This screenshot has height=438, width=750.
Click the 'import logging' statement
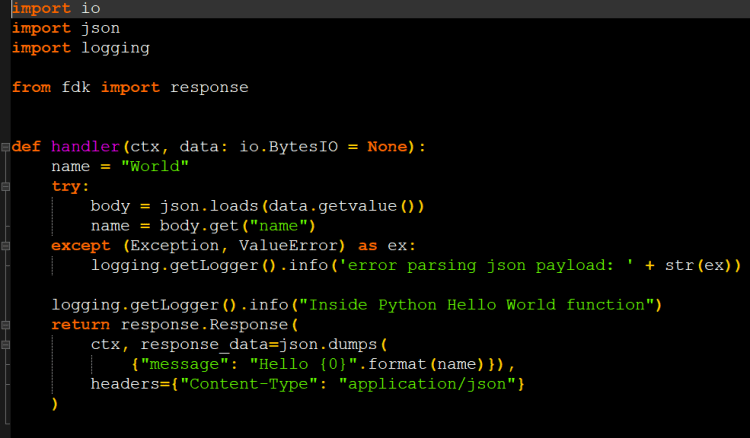pos(80,48)
